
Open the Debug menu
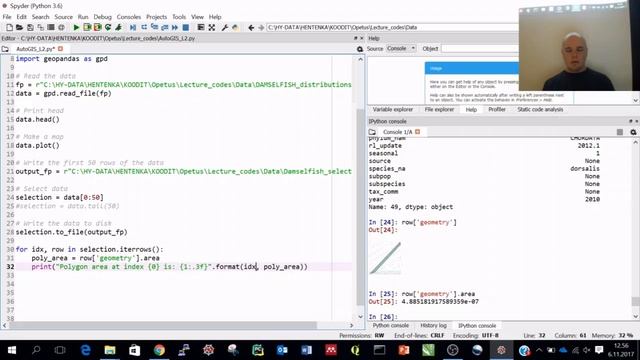coord(102,17)
